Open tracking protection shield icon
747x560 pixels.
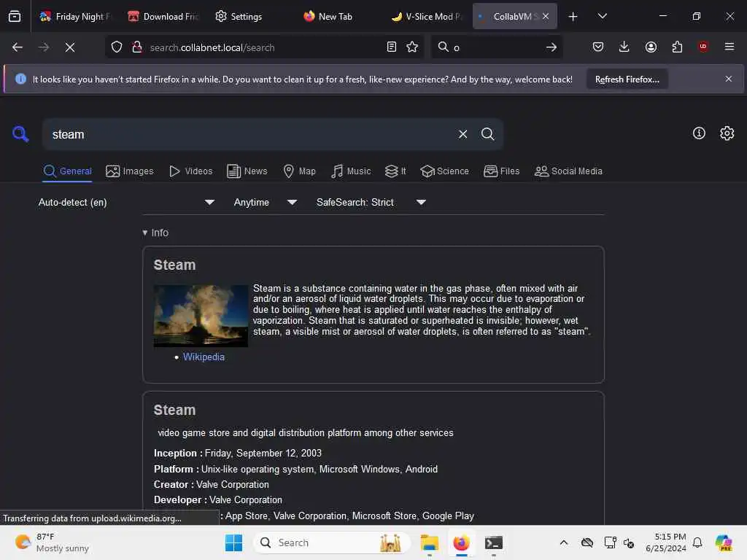click(x=117, y=47)
